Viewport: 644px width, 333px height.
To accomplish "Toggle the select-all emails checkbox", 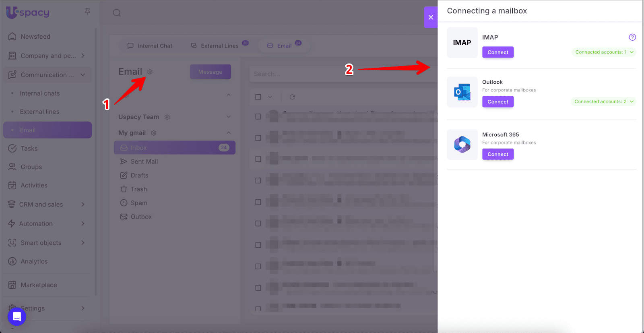I will point(258,97).
